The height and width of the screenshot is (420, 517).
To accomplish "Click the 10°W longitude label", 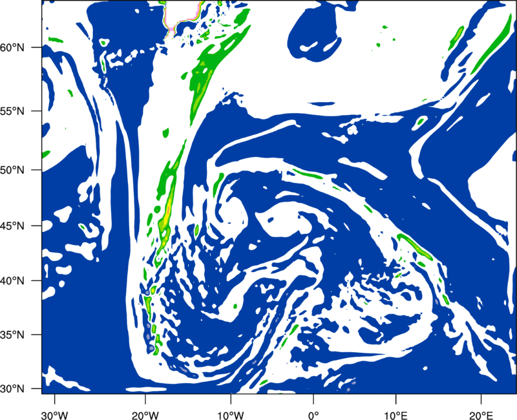I will coord(231,415).
